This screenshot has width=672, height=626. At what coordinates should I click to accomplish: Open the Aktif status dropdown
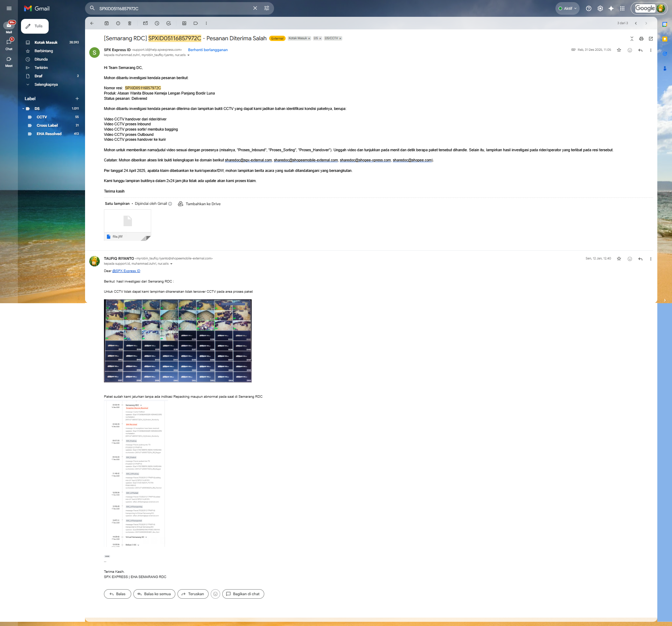(x=567, y=8)
